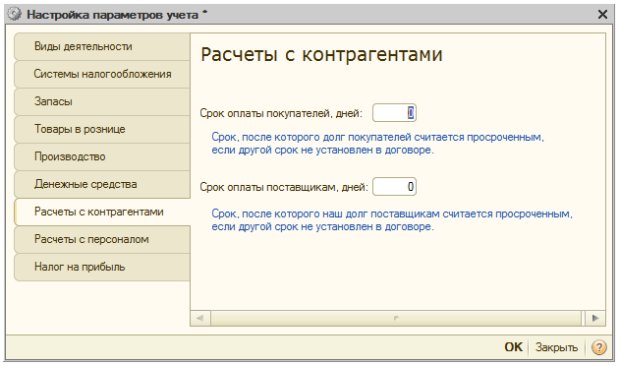620x366 pixels.
Task: Click the window title bar app icon
Action: [x=15, y=15]
